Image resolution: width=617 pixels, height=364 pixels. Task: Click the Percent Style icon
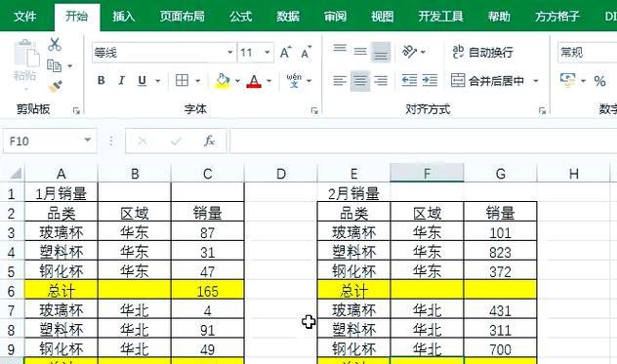(x=599, y=81)
